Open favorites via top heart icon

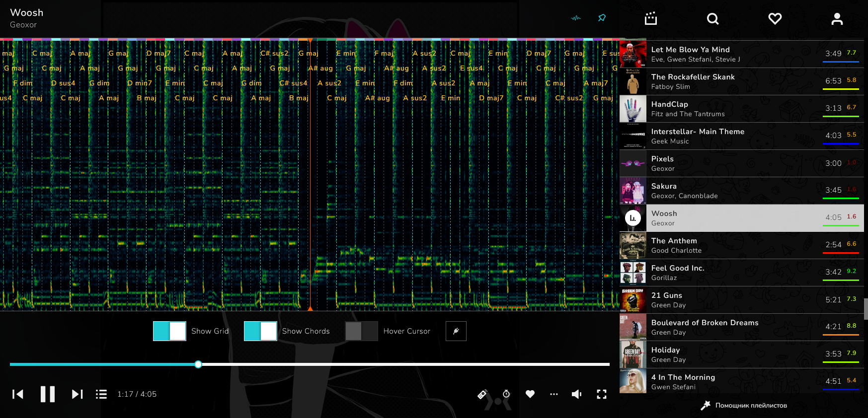(x=775, y=19)
